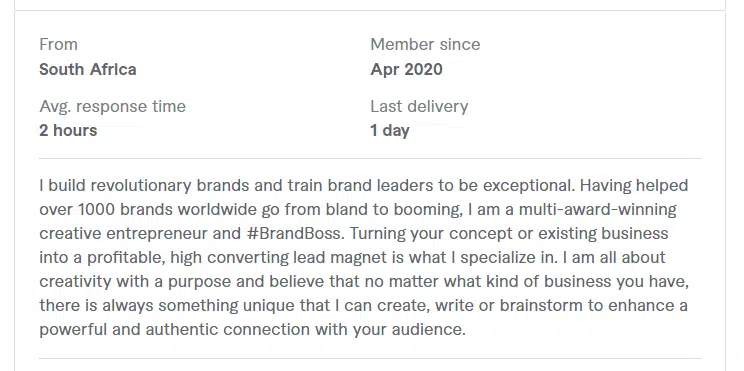Image resolution: width=744 pixels, height=371 pixels.
Task: Select the "2 hours" response time value
Action: click(68, 130)
